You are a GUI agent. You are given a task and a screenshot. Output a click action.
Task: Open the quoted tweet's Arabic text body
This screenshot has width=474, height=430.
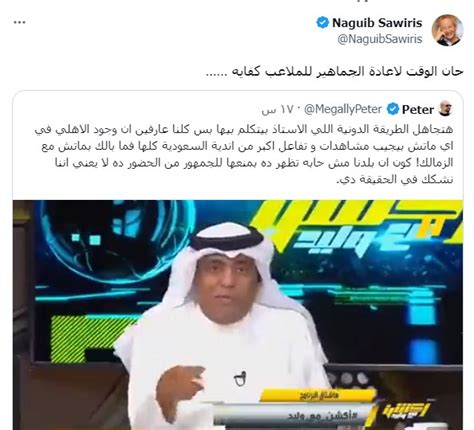(244, 155)
